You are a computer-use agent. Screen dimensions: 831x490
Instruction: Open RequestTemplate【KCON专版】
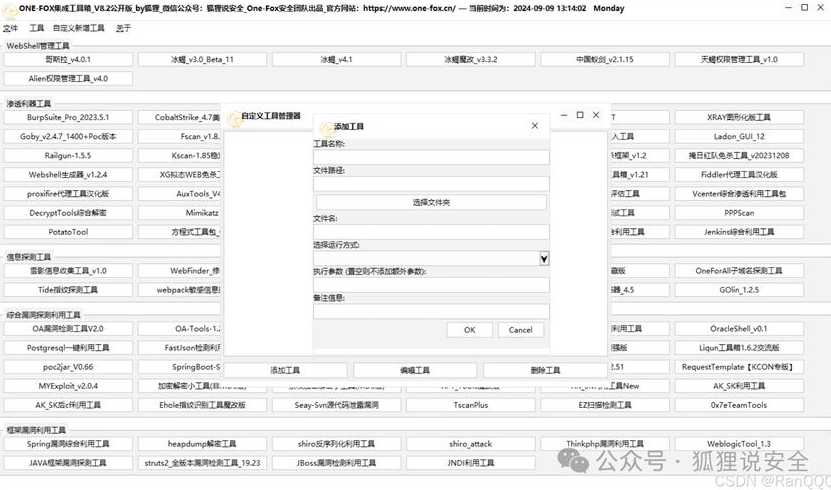point(739,367)
